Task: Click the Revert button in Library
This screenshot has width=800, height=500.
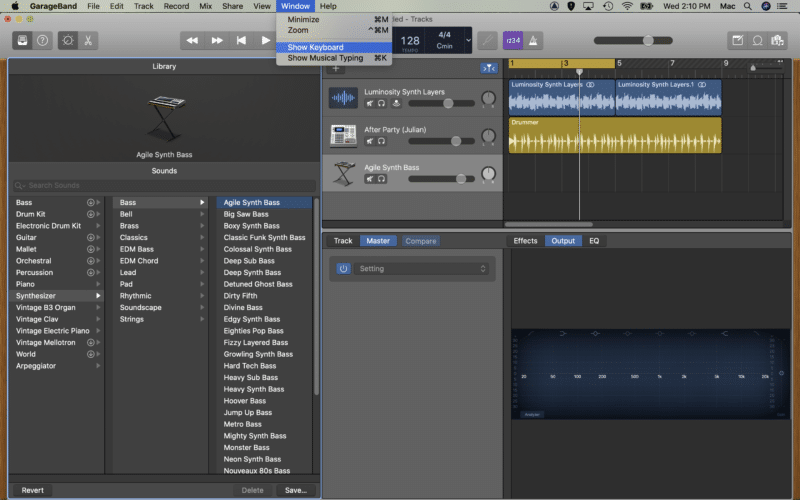Action: point(32,490)
